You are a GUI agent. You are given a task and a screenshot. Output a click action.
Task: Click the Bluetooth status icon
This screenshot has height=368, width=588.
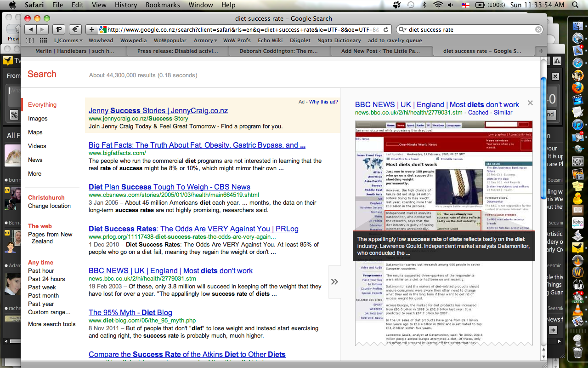pos(424,5)
